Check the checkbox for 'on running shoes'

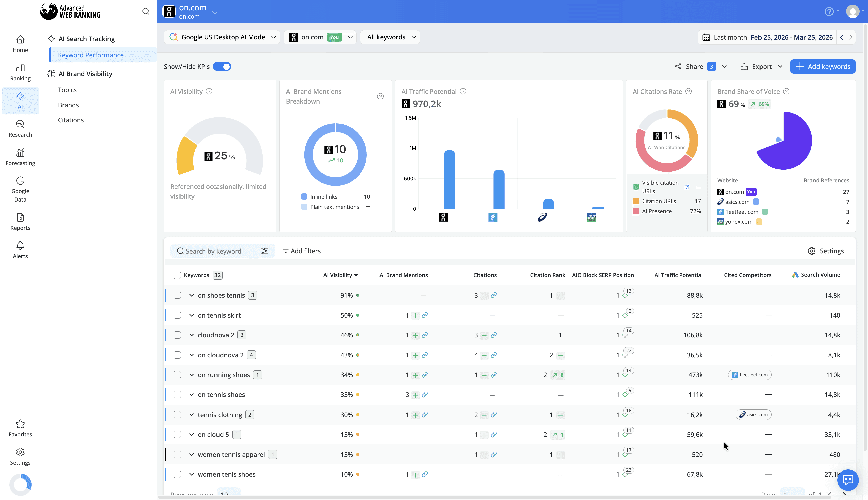point(177,375)
